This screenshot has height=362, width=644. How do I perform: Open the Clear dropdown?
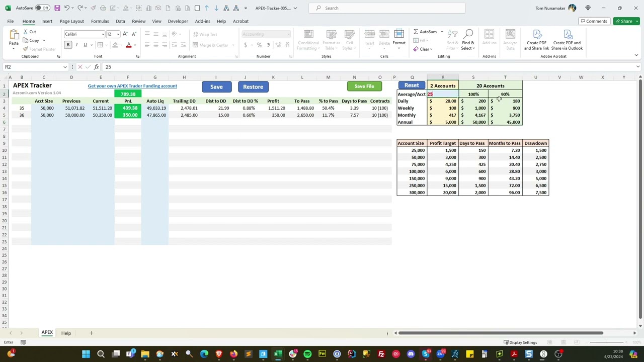coord(431,49)
